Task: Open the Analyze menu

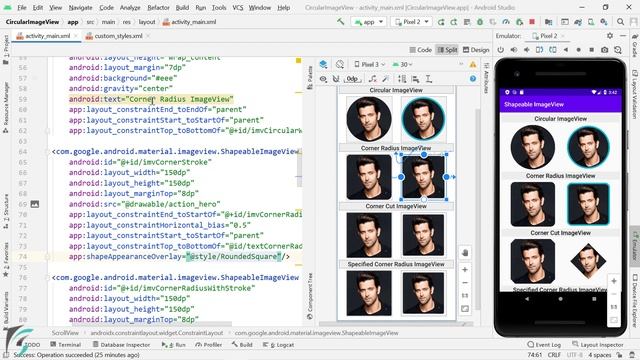Action: (130, 7)
